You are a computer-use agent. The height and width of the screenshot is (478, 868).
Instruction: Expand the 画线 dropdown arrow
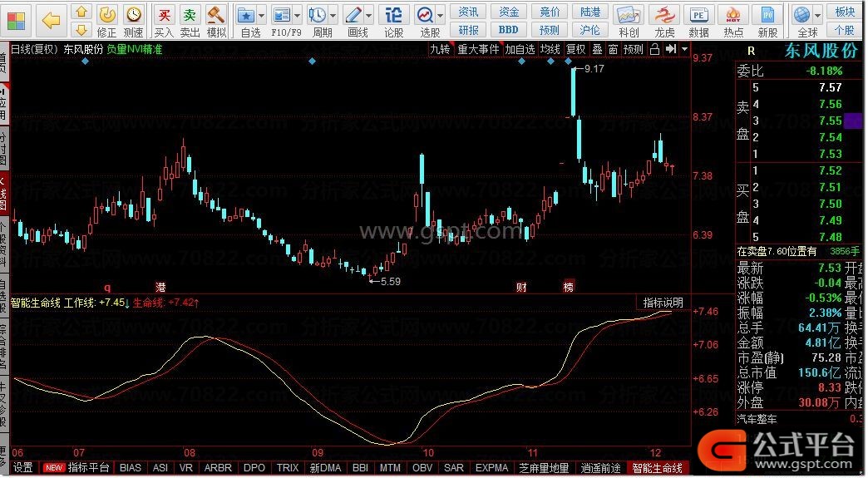pos(368,16)
